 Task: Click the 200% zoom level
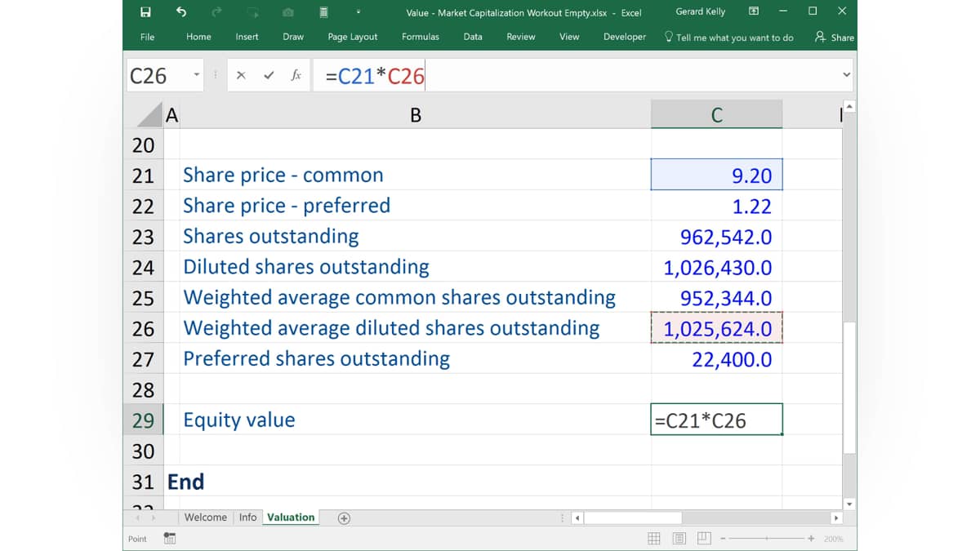click(x=833, y=539)
